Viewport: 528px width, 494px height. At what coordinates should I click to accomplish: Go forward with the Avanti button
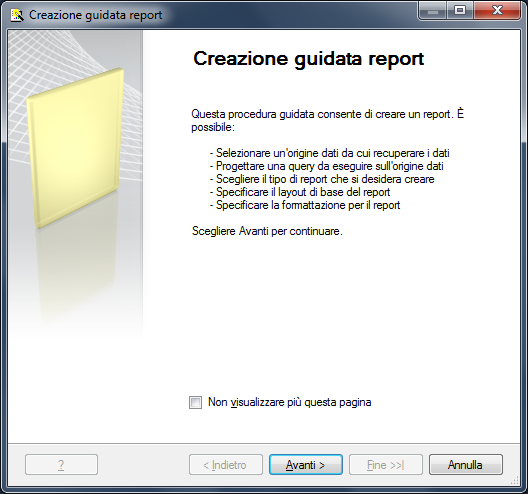(306, 465)
